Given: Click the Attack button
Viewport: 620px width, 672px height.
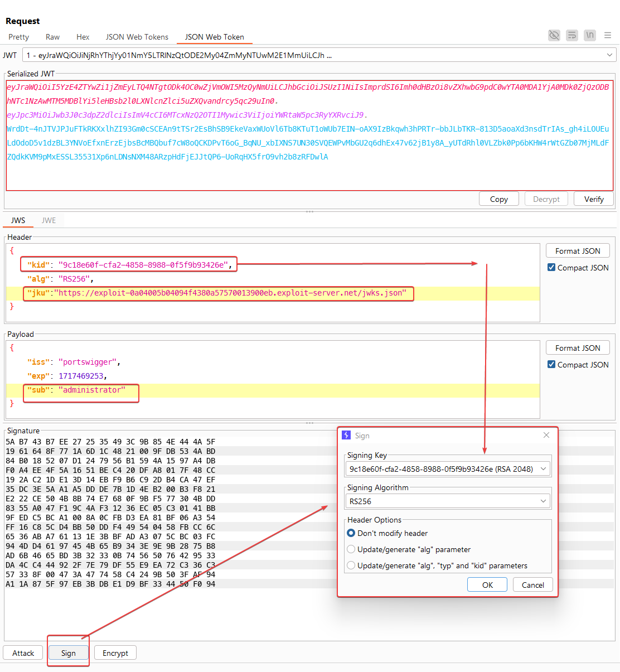Looking at the screenshot, I should (23, 653).
